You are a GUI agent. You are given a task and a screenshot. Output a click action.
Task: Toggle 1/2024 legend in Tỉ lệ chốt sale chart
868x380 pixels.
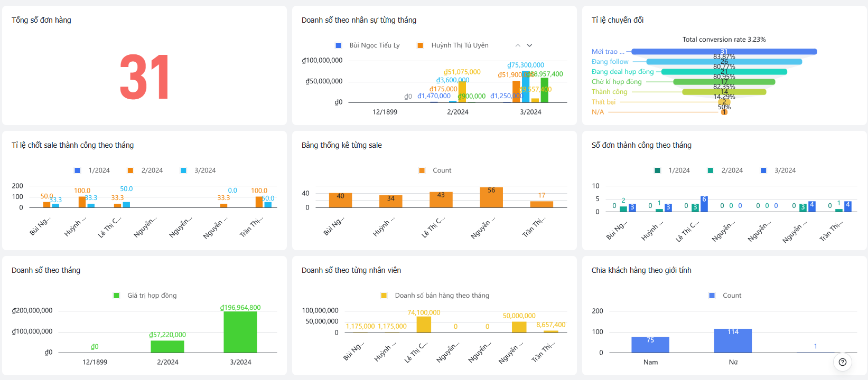tap(92, 170)
